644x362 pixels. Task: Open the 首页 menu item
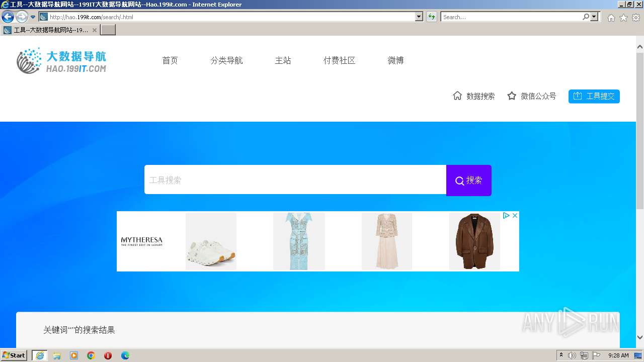tap(170, 60)
